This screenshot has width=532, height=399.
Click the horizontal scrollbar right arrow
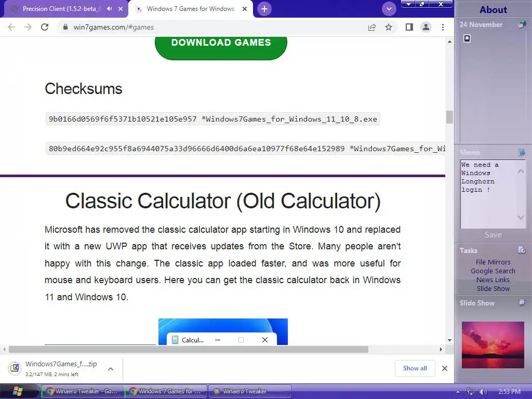(x=441, y=349)
